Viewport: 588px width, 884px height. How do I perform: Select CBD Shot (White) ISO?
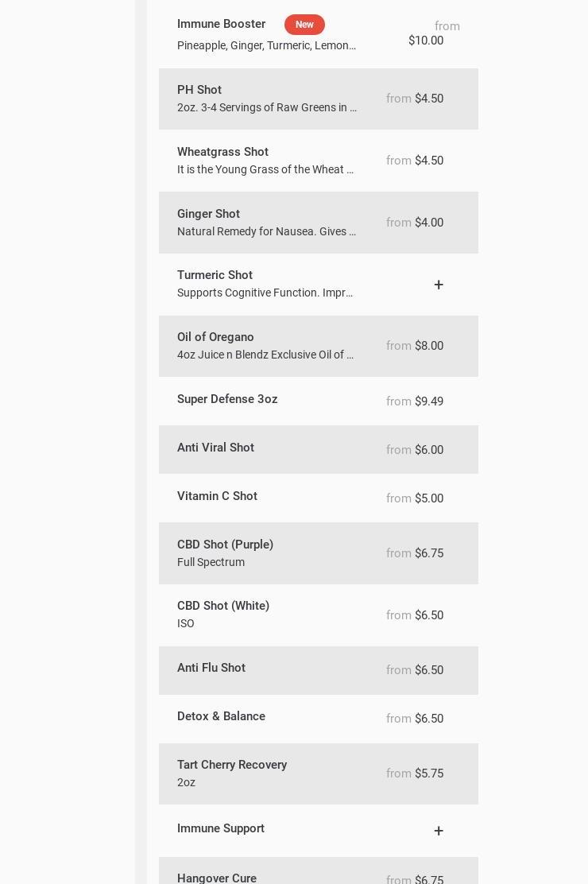pyautogui.click(x=223, y=607)
